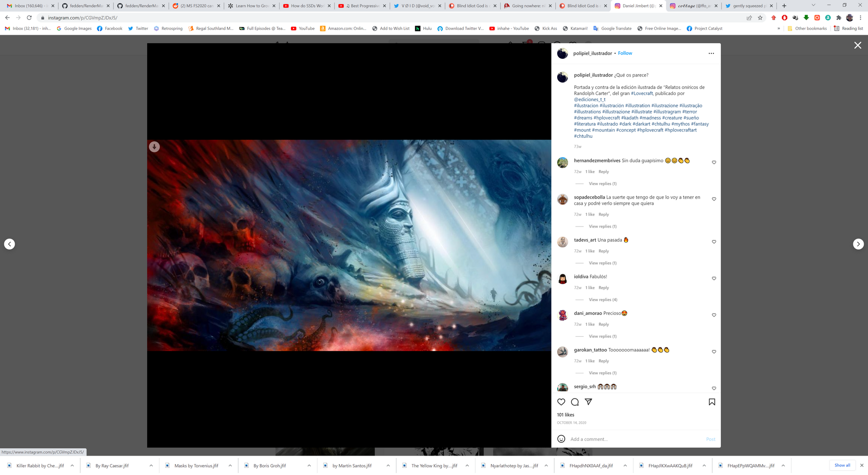Screen dimensions: 868x475
Task: Share post via paper plane icon
Action: (588, 402)
